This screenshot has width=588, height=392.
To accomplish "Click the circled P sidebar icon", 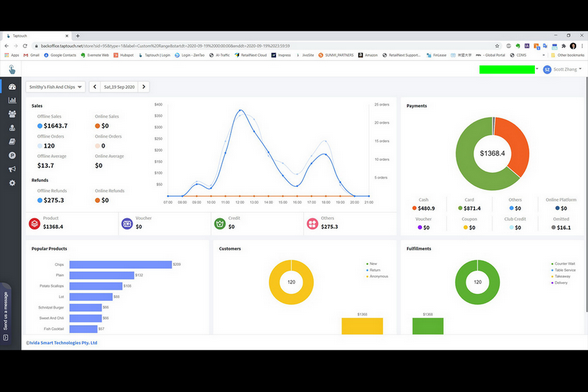I will tap(12, 155).
